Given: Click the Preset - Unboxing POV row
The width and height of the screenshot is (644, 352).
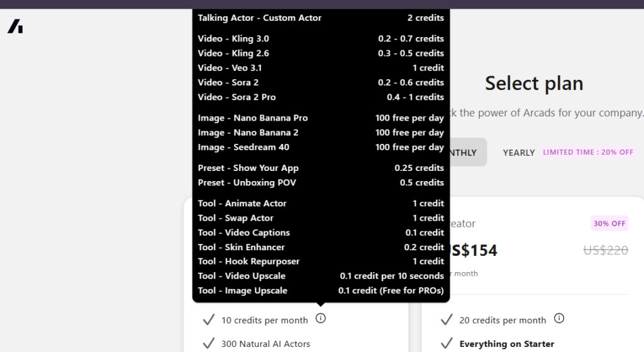Looking at the screenshot, I should coord(321,182).
